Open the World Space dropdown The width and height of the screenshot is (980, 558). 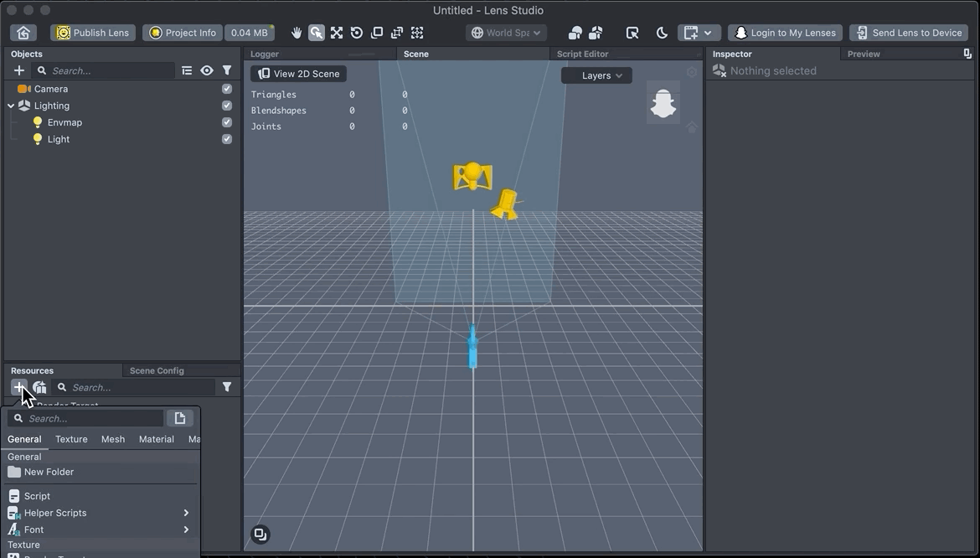coord(507,33)
